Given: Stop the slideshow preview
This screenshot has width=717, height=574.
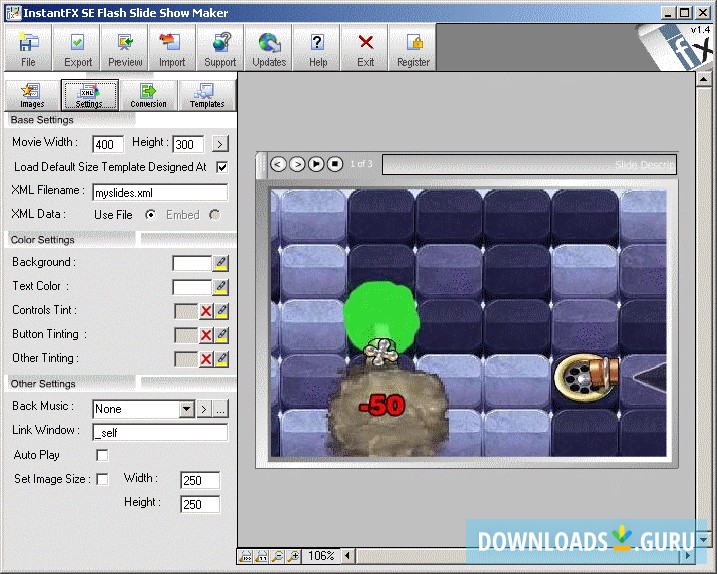Looking at the screenshot, I should coord(335,164).
